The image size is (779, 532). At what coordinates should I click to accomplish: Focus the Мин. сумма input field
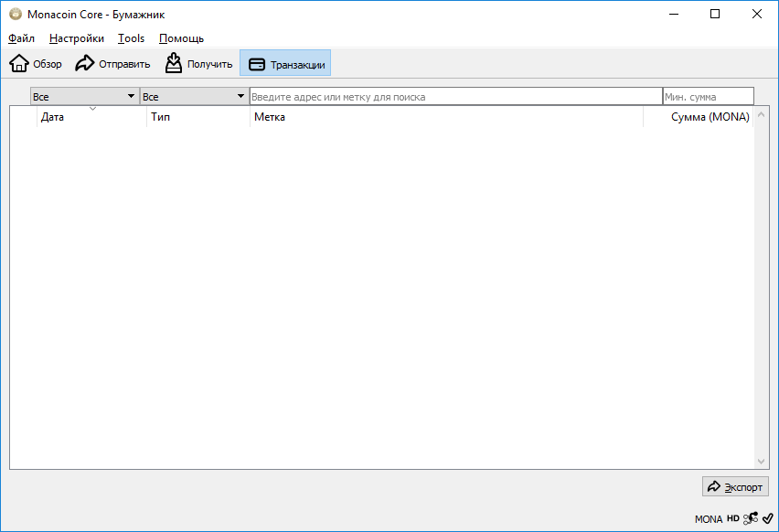(x=708, y=96)
